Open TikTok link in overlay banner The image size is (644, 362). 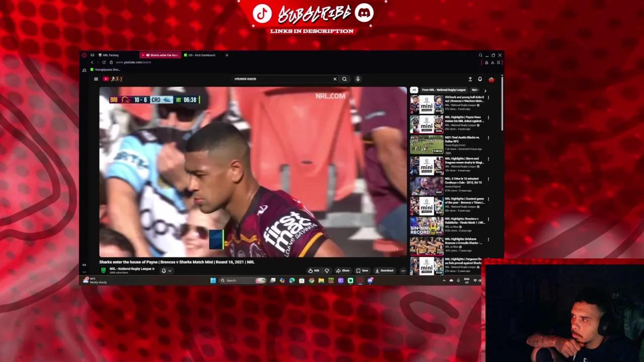[x=262, y=14]
